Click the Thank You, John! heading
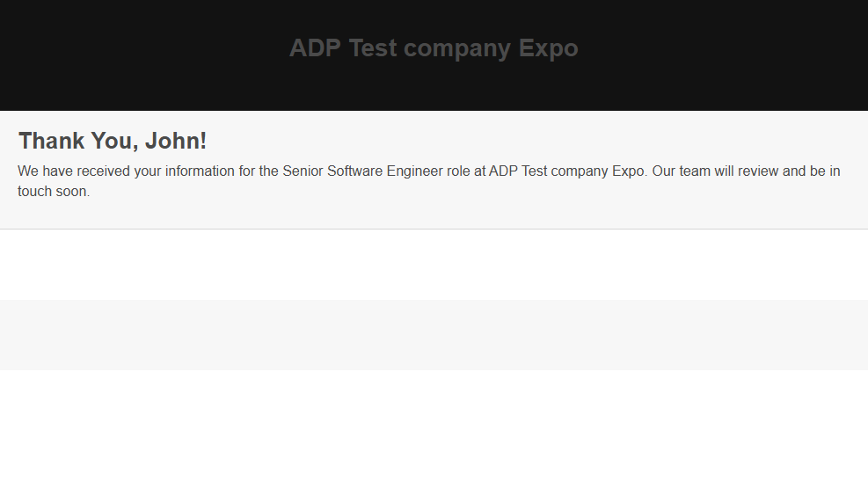868x481 pixels. pos(113,141)
